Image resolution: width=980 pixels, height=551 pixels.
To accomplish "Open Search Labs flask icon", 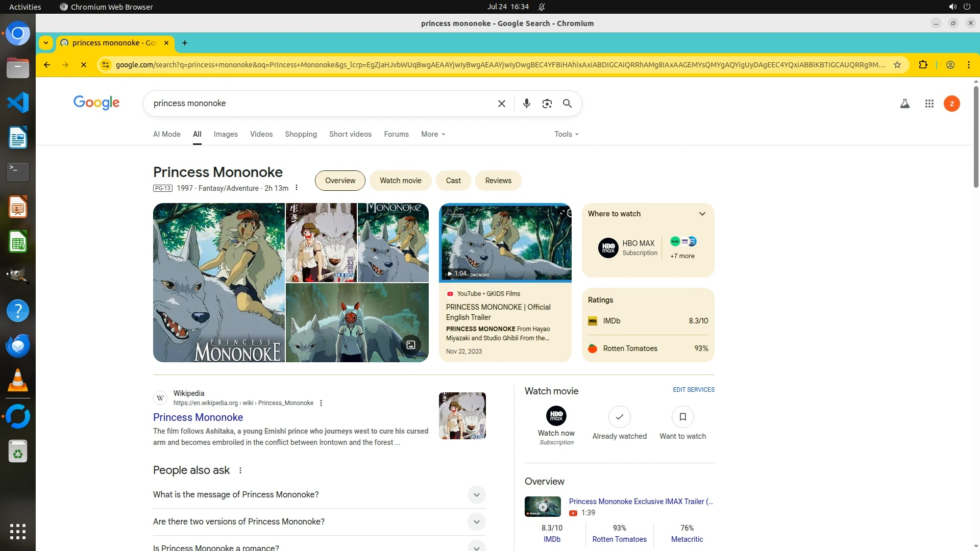I will (904, 104).
